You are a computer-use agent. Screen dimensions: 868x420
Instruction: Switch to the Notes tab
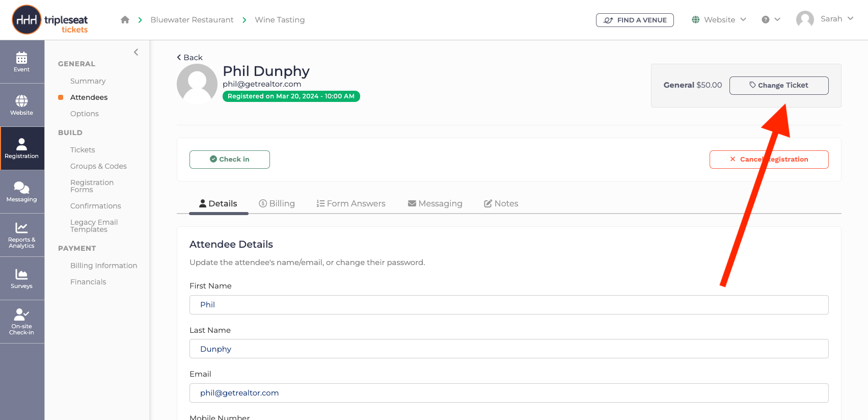501,203
